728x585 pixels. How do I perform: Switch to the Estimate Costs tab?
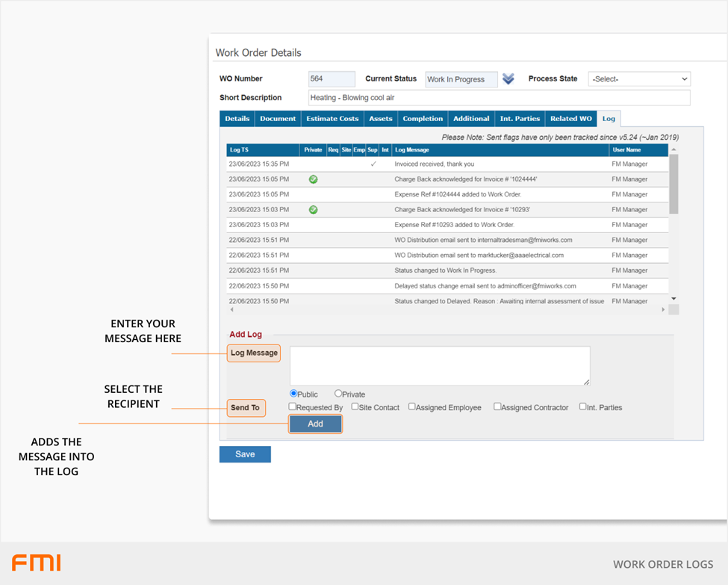click(332, 119)
